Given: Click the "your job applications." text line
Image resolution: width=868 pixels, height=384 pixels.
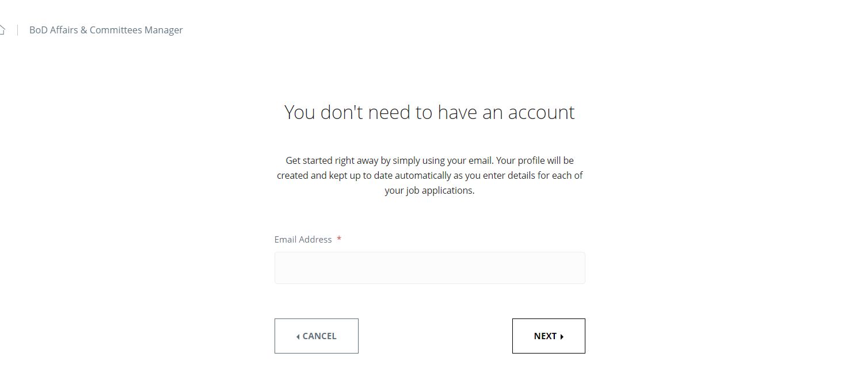Looking at the screenshot, I should (429, 190).
